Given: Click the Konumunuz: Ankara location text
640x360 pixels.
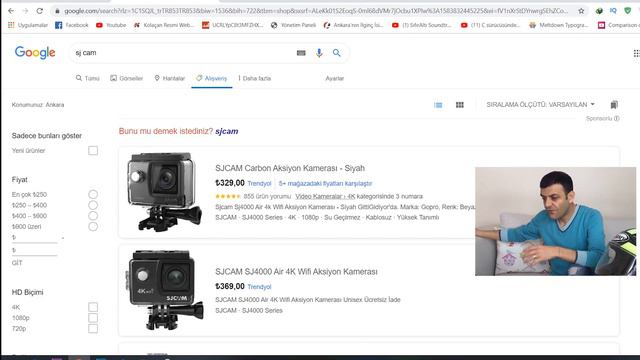Looking at the screenshot, I should [x=38, y=105].
